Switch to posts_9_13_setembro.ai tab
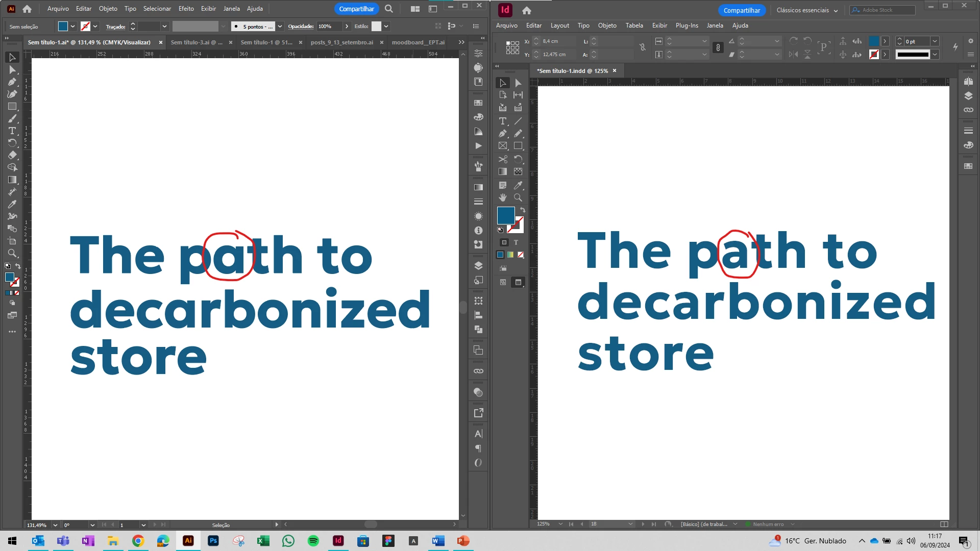980x551 pixels. coord(341,42)
